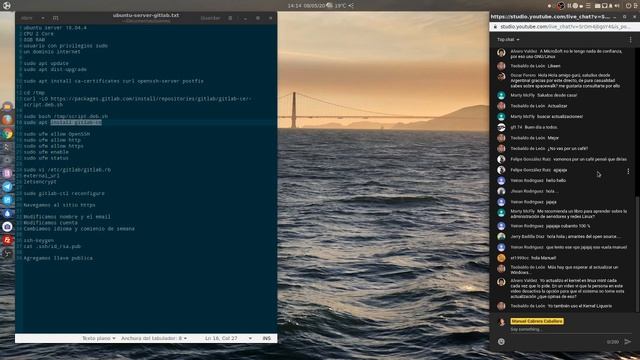Open the red FileZilla-style dock icon
Image resolution: width=640 pixels, height=360 pixels.
(7, 240)
